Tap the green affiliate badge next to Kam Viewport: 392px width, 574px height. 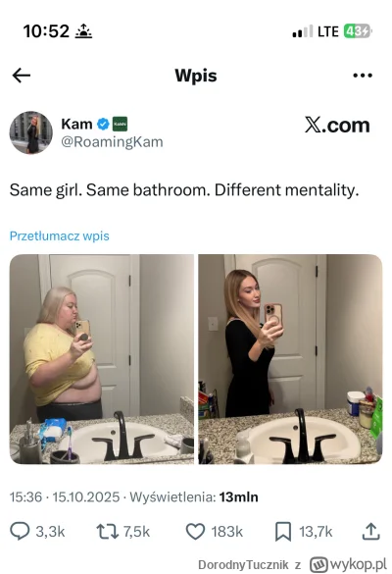[x=120, y=124]
